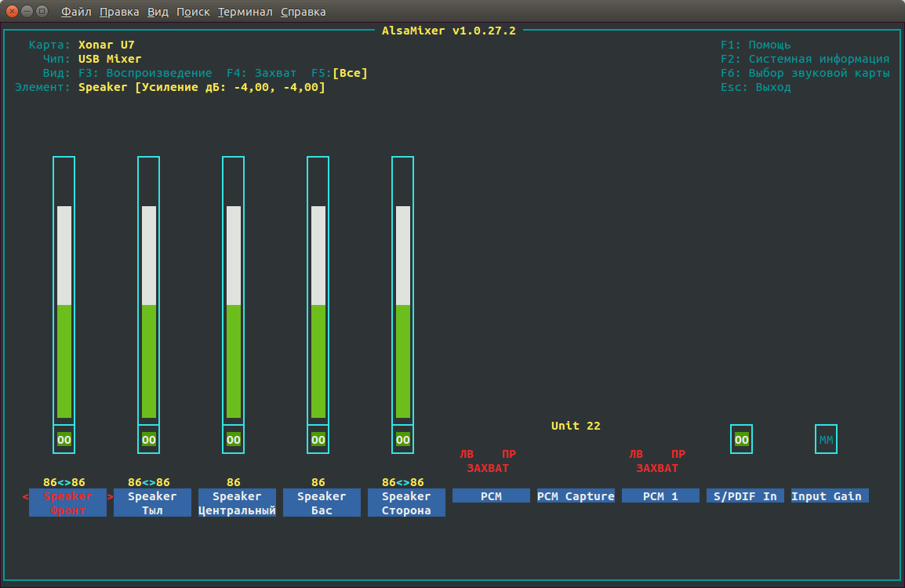Click the 86<>86 value above Speaker Сторона
This screenshot has height=588, width=905.
click(x=403, y=482)
